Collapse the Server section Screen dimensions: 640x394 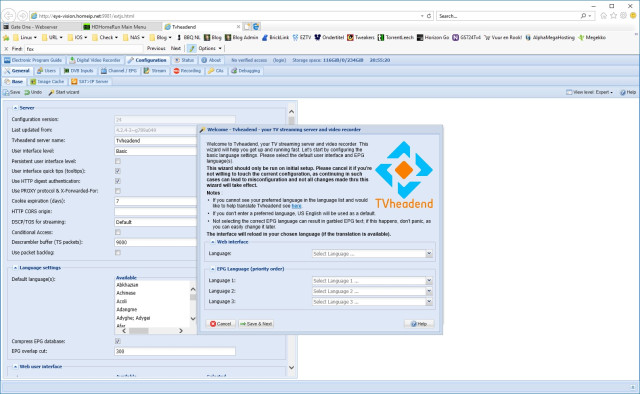(x=15, y=108)
